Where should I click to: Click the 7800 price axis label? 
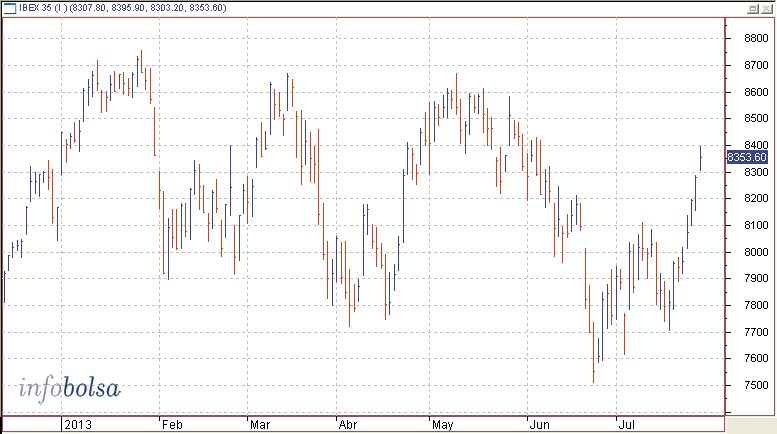[x=756, y=305]
